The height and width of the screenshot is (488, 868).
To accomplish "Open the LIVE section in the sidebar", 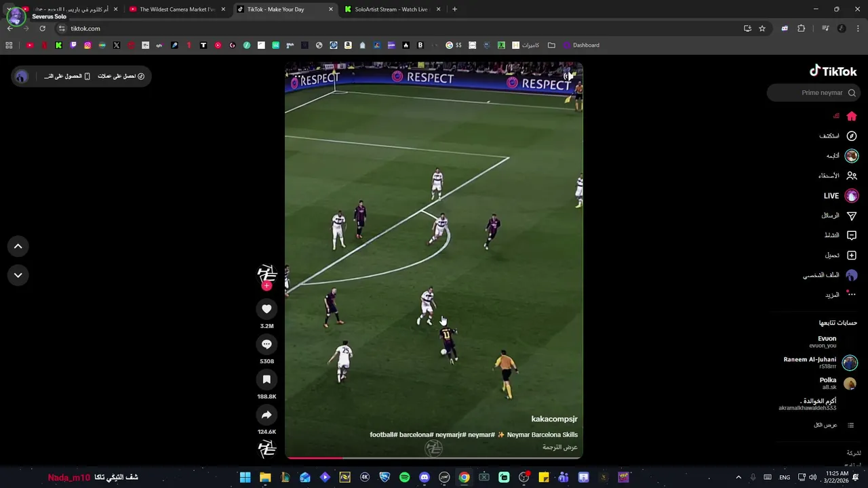I will click(841, 196).
